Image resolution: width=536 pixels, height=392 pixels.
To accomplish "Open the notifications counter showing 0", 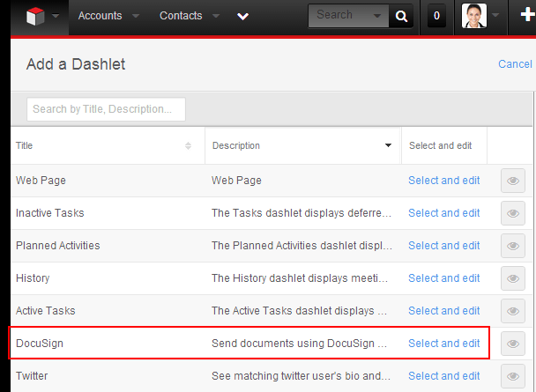I will click(x=436, y=16).
